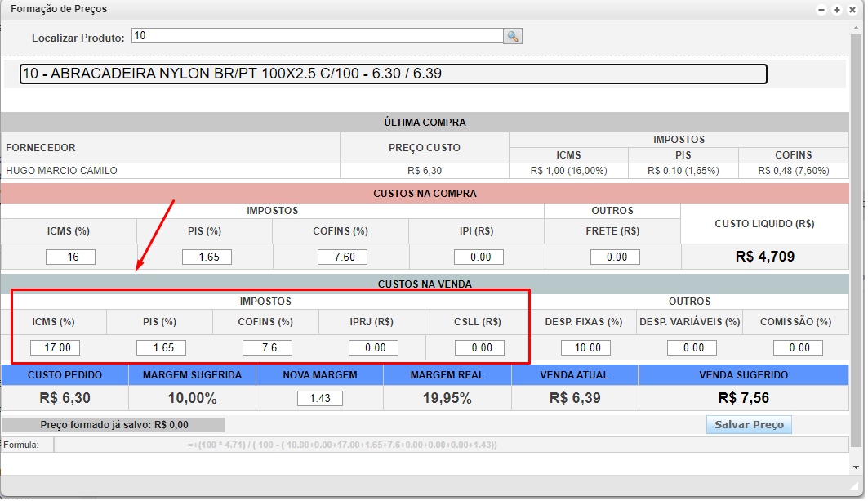Image resolution: width=868 pixels, height=501 pixels.
Task: Click the Desp. Variáveis (%) input
Action: tap(692, 347)
